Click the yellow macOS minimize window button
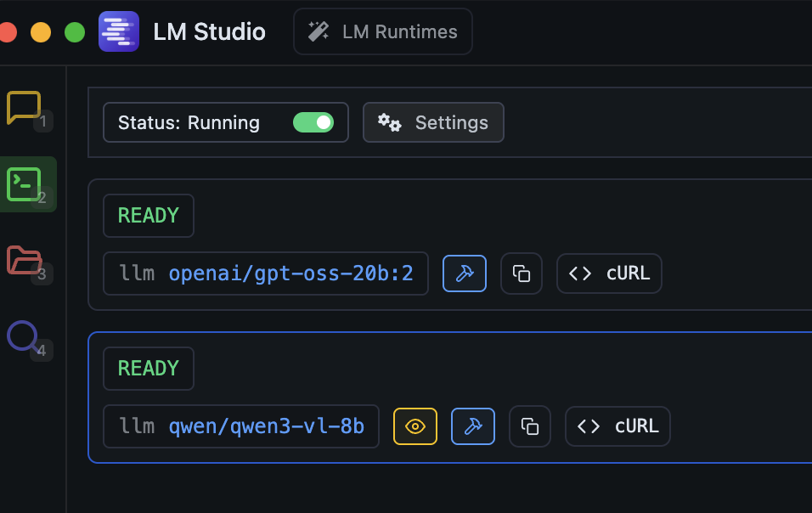Image resolution: width=812 pixels, height=513 pixels. coord(41,32)
